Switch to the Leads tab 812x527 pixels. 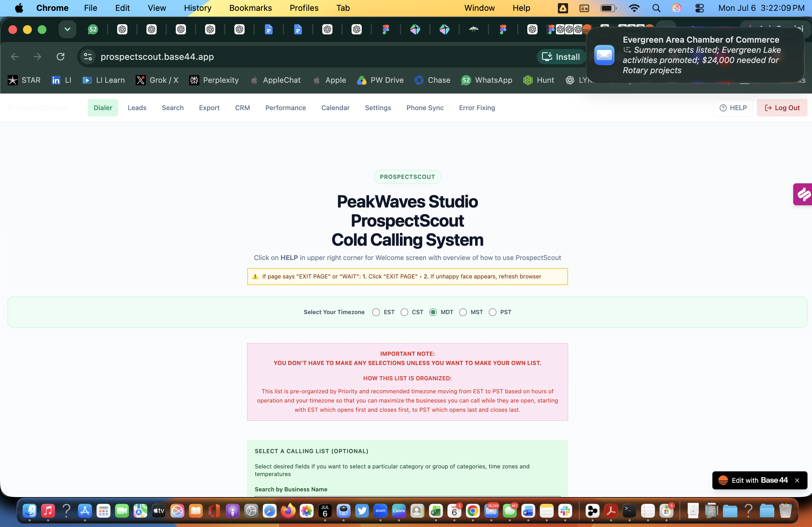pos(137,108)
